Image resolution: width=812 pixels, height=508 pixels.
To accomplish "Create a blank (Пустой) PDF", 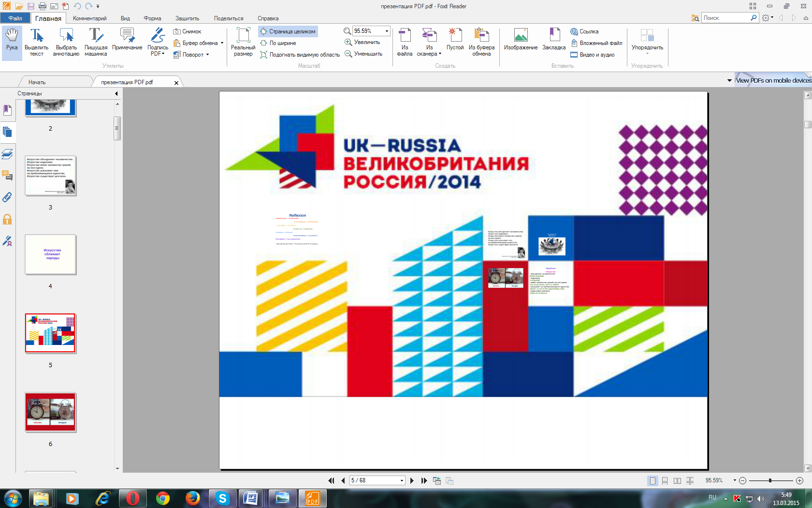I will tap(455, 40).
